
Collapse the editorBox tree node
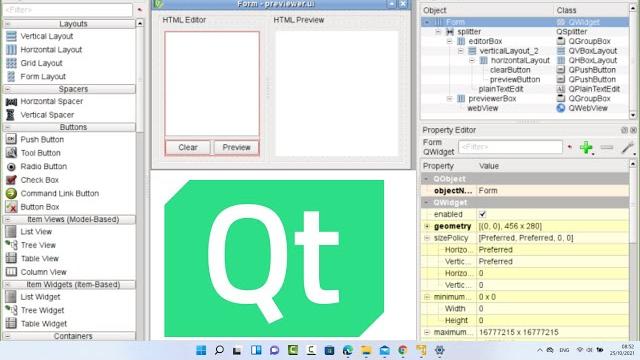point(449,41)
